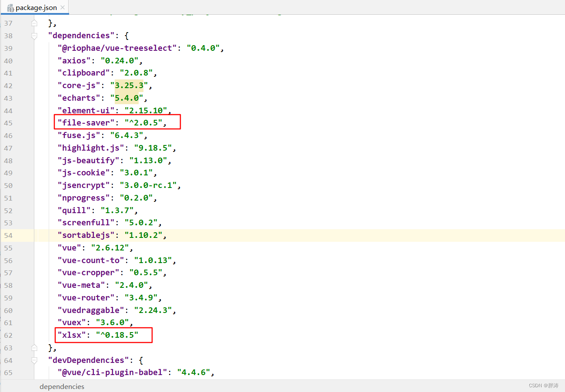This screenshot has height=392, width=565.
Task: Click line number 62 in the gutter
Action: [8, 335]
